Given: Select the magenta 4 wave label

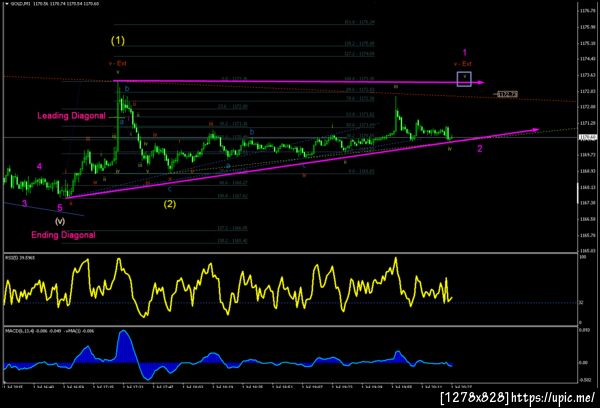Looking at the screenshot, I should click(39, 166).
